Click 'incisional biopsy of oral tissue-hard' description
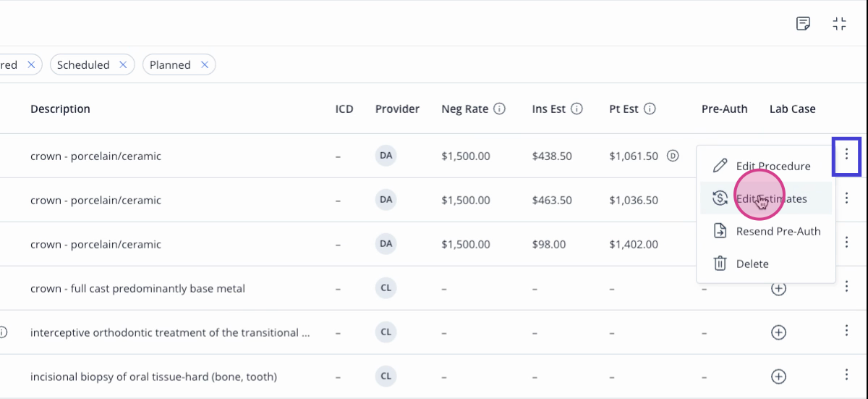 point(153,377)
